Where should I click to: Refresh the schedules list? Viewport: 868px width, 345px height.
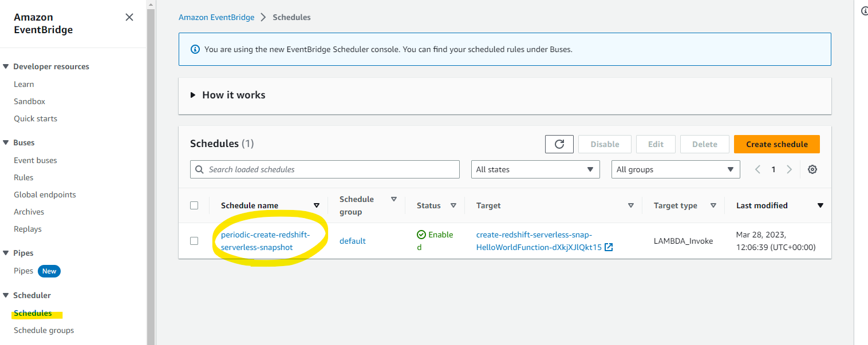pyautogui.click(x=559, y=144)
